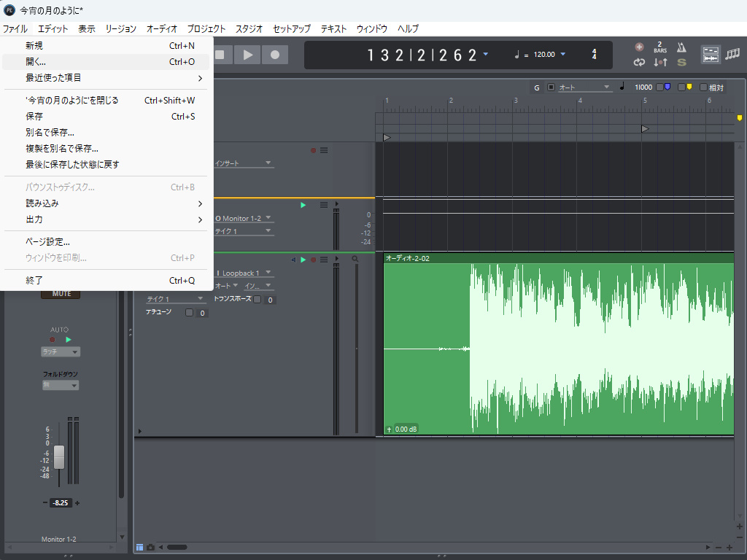Toggle the MUTE button on channel strip
747x560 pixels.
tap(61, 294)
